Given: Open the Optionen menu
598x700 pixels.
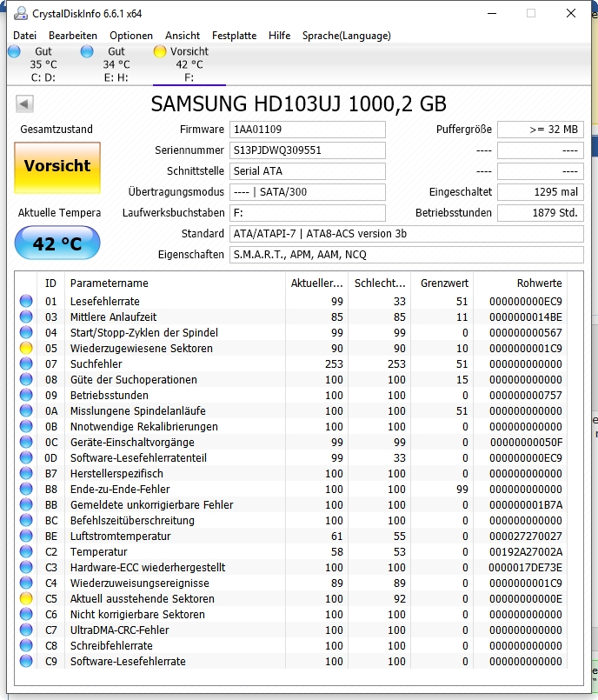Looking at the screenshot, I should click(131, 36).
